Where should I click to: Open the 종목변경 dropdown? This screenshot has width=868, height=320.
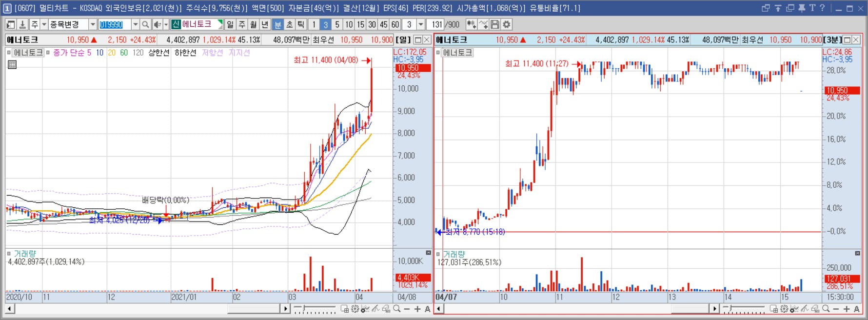(x=92, y=24)
